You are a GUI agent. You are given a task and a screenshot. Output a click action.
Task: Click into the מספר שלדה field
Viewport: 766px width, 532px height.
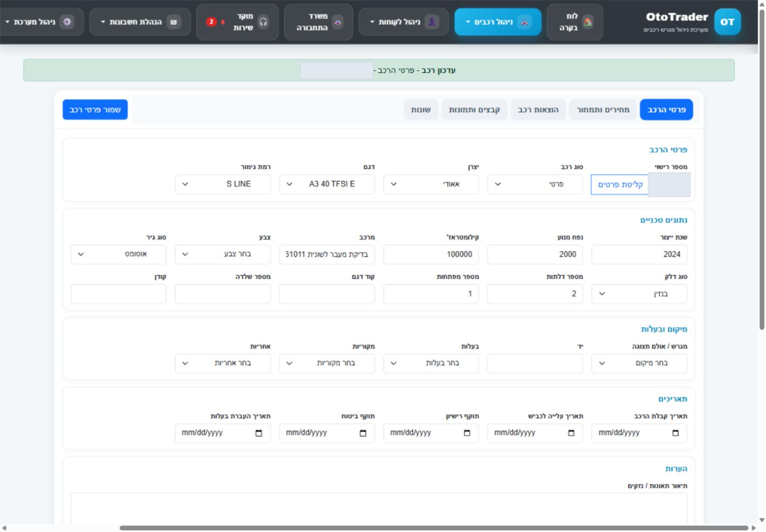223,294
